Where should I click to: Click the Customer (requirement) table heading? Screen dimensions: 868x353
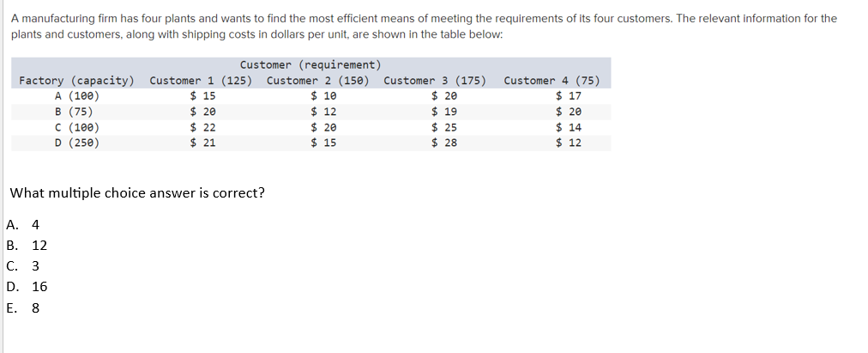(x=310, y=65)
